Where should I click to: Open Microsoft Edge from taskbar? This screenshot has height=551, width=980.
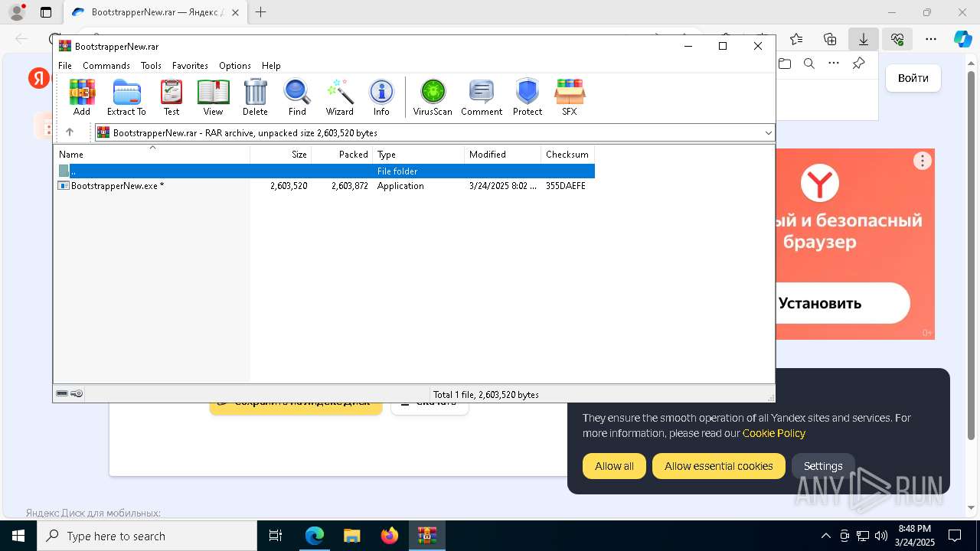[315, 536]
